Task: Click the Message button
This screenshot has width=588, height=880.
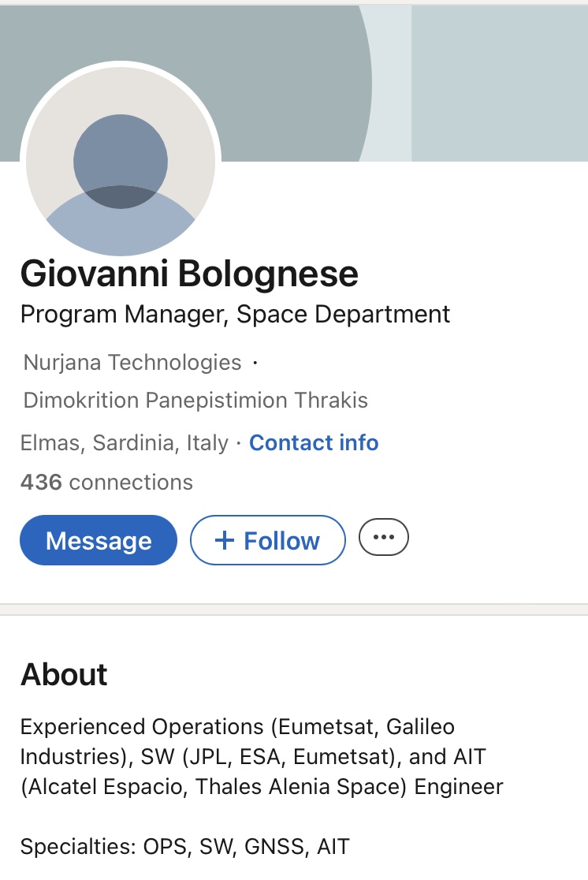Action: (99, 540)
